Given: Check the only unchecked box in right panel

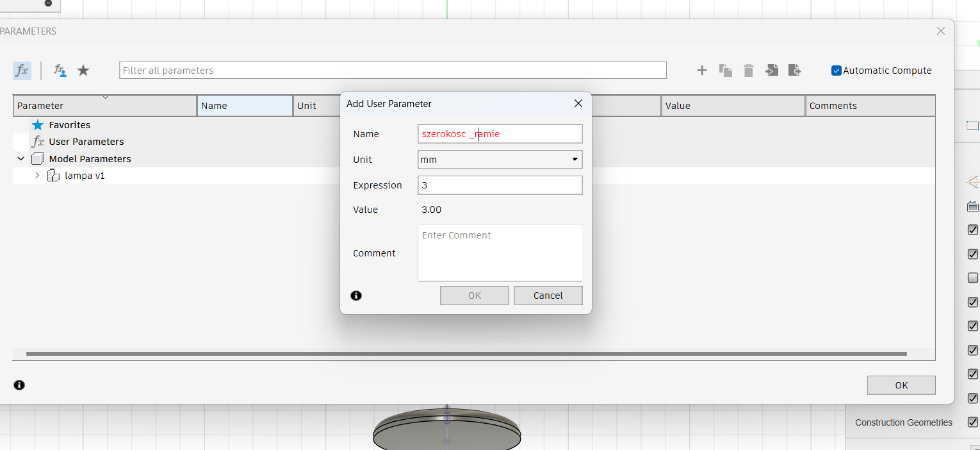Looking at the screenshot, I should click(973, 278).
